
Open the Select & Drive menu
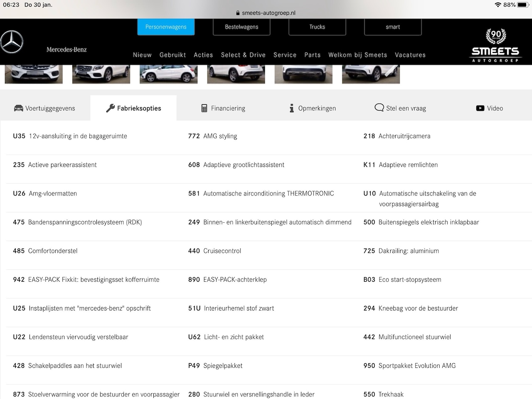pyautogui.click(x=243, y=55)
